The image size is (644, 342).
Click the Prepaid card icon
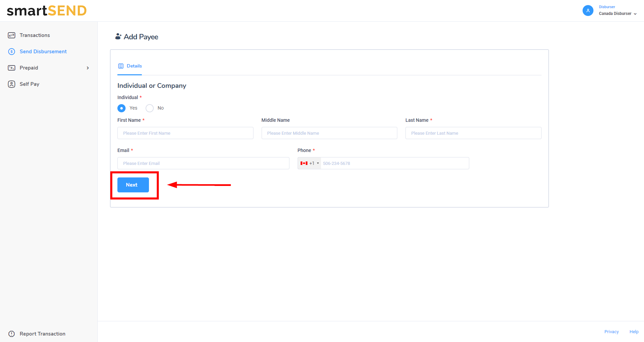click(12, 68)
